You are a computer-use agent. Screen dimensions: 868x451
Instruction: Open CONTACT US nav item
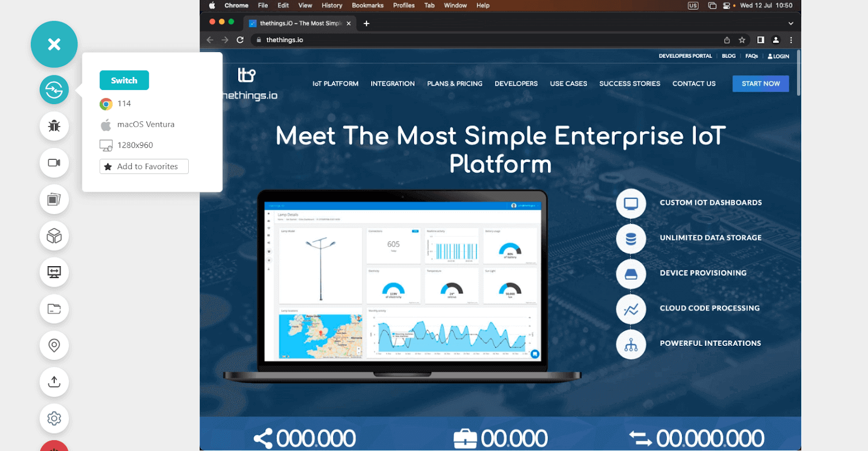[694, 84]
